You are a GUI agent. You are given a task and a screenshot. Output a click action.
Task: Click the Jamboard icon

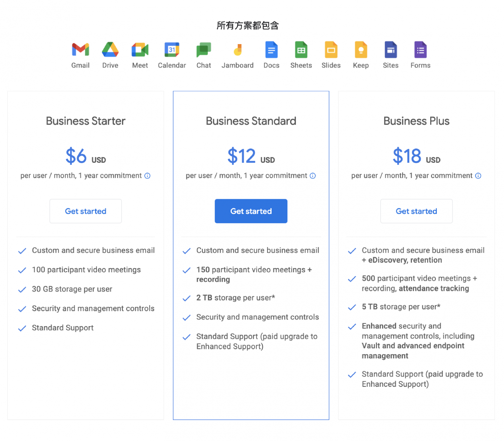(238, 50)
